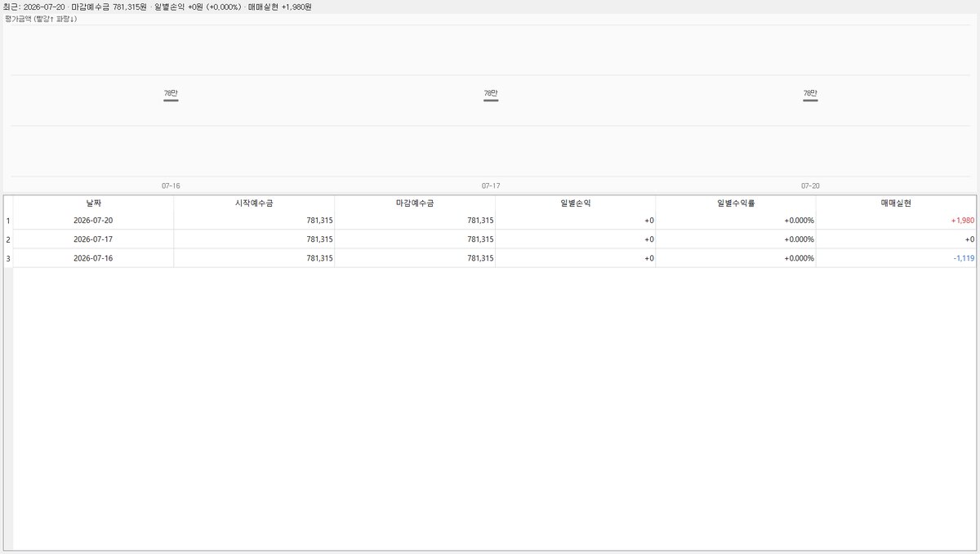Viewport: 980px width, 554px height.
Task: Select the red +1,980 매매실현 cell
Action: (896, 221)
